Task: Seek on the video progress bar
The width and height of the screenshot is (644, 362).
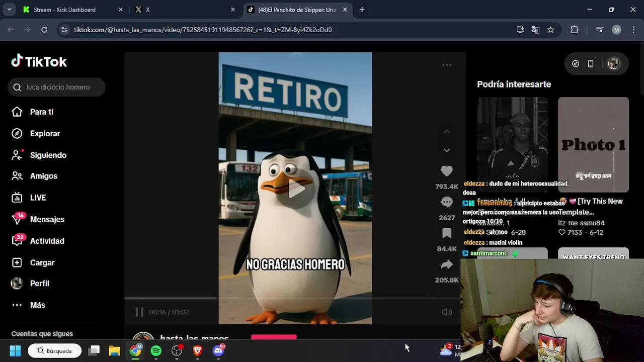Action: [292, 298]
